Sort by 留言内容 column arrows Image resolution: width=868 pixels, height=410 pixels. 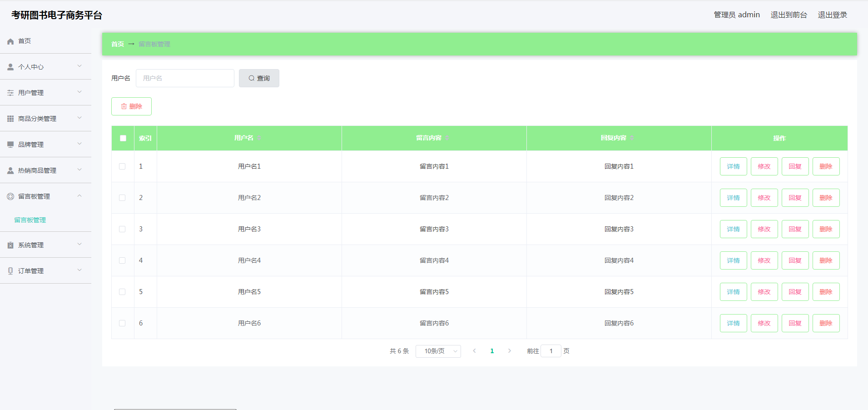(x=447, y=138)
